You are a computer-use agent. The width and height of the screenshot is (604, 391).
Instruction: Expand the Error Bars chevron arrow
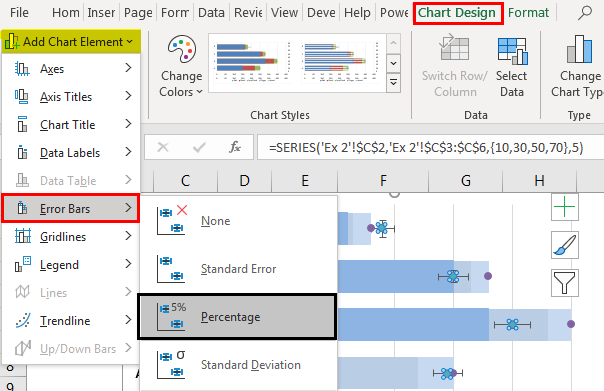click(x=128, y=208)
